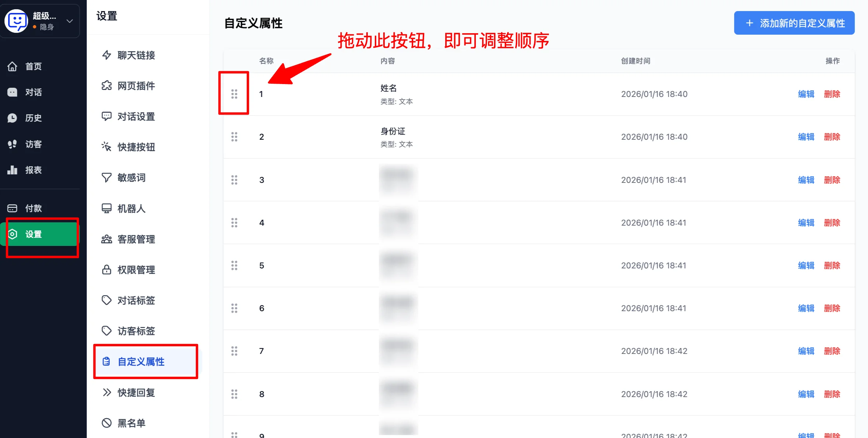Viewport: 868px width, 438px height.
Task: Click 添加新的自定义属性 button
Action: [x=794, y=23]
